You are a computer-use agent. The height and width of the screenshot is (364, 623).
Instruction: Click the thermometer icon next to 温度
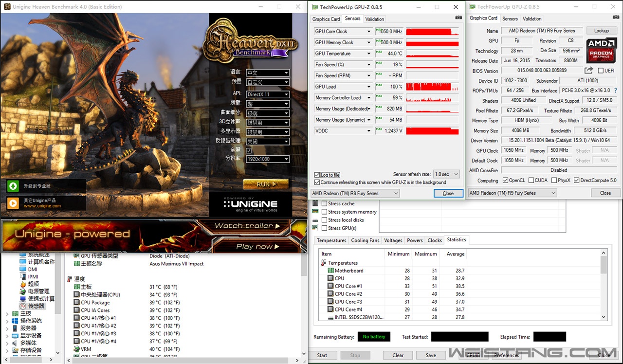tap(69, 279)
